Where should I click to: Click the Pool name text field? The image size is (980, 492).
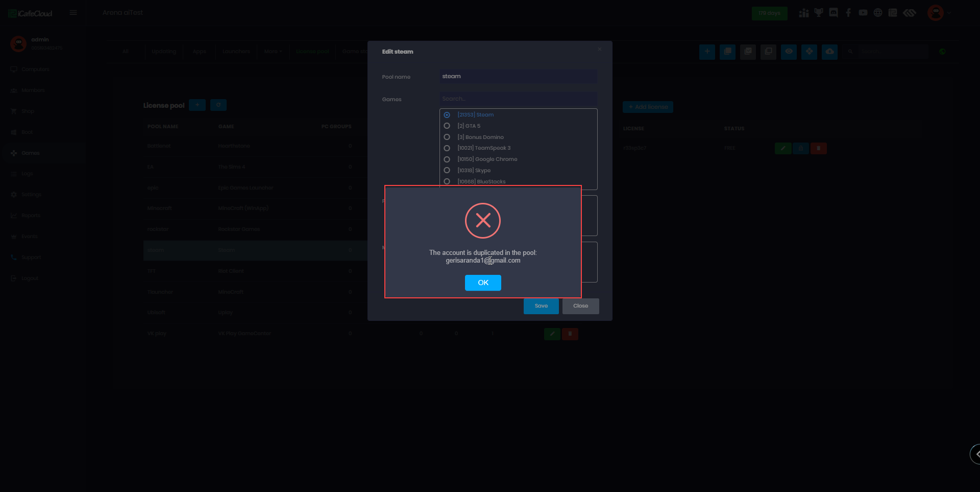518,77
